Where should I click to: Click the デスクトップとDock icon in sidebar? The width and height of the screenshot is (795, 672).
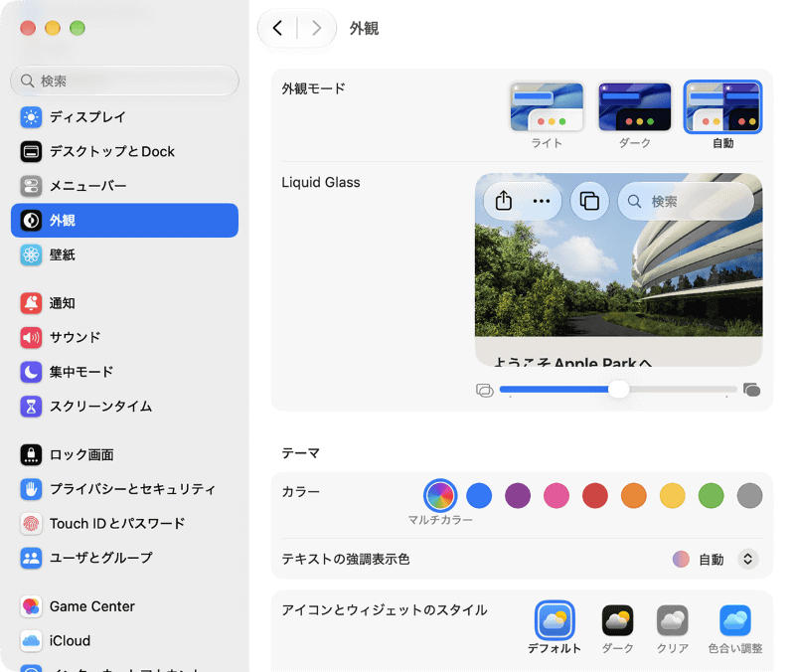click(x=31, y=152)
